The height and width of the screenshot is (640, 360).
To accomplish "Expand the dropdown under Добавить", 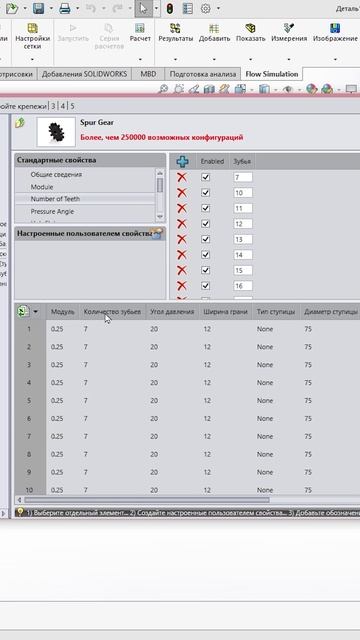I will point(214,59).
